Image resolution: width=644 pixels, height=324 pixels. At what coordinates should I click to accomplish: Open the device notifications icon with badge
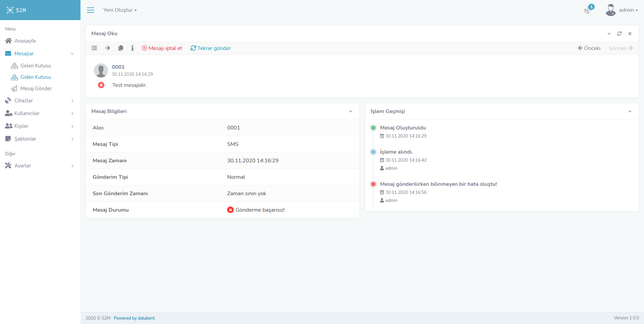click(x=588, y=10)
